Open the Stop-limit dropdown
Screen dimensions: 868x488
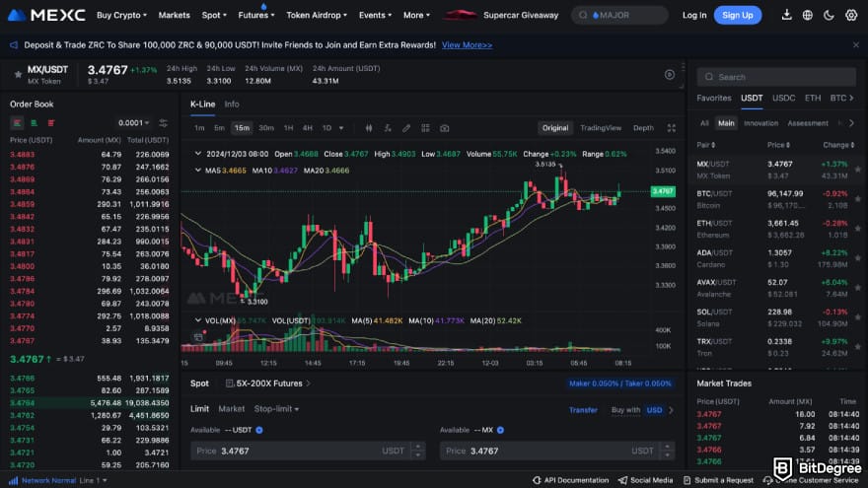[276, 408]
